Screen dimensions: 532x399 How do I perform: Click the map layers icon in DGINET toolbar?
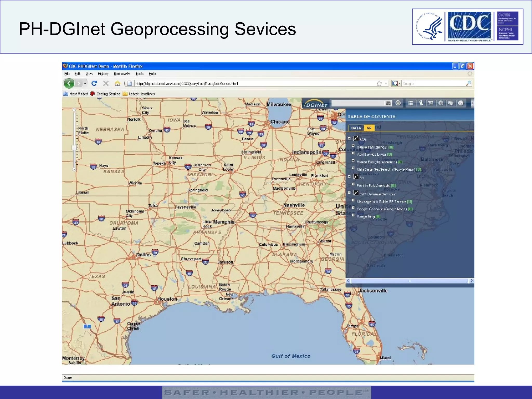(x=451, y=103)
